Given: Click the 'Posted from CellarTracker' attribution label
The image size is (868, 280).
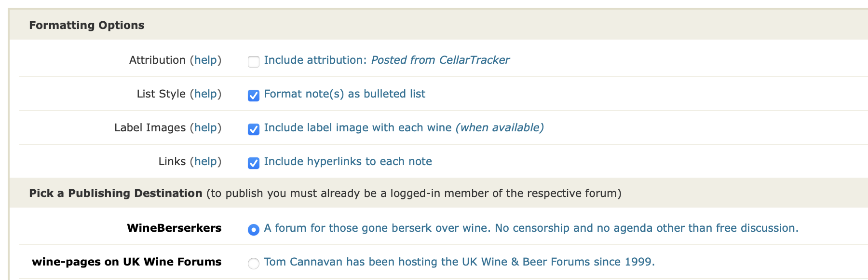Looking at the screenshot, I should click(x=440, y=60).
